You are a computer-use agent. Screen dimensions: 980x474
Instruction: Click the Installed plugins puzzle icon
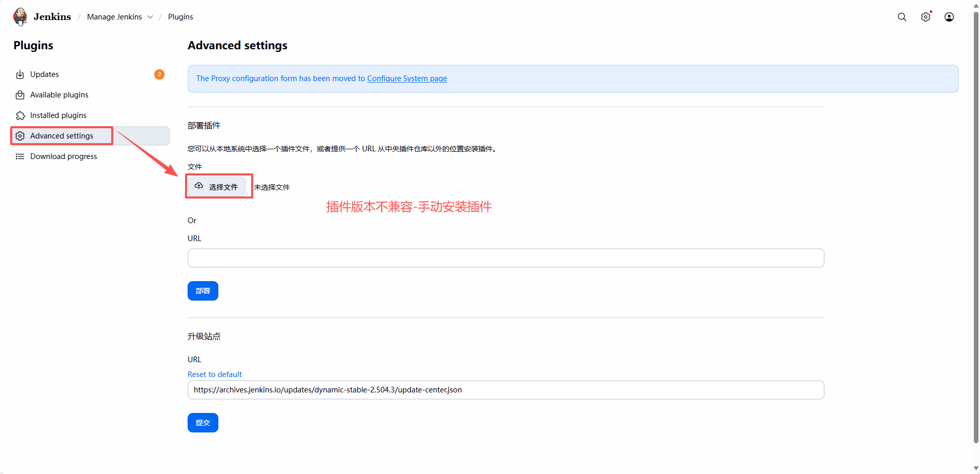point(20,115)
